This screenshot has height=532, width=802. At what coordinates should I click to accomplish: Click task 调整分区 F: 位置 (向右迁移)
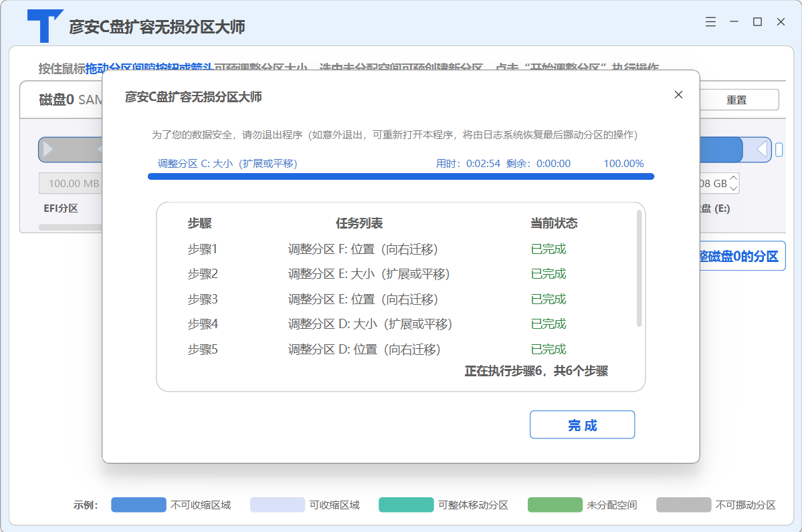click(363, 249)
